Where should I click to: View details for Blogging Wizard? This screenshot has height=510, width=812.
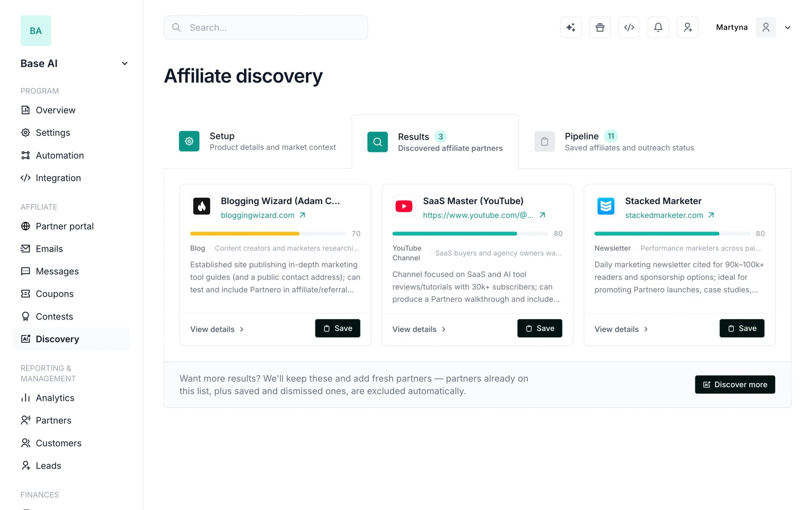[217, 329]
